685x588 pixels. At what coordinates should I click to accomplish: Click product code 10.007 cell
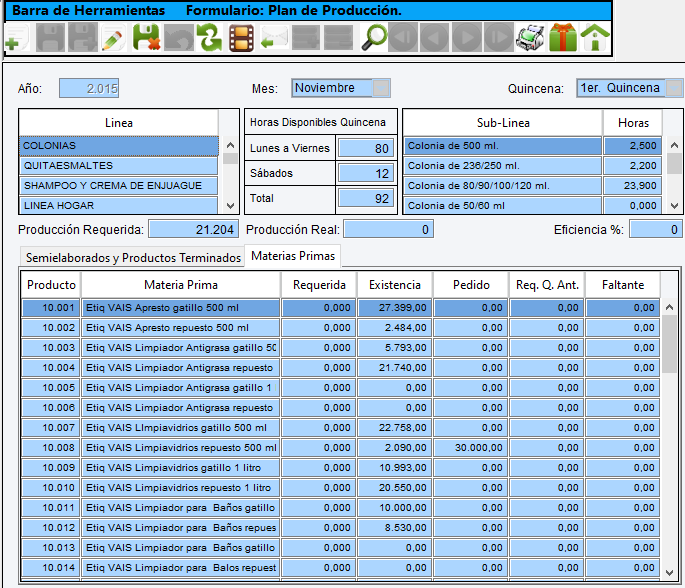(51, 428)
